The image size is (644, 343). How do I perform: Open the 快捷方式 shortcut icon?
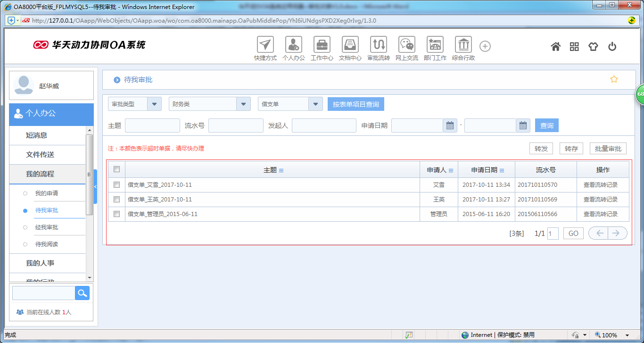[265, 45]
